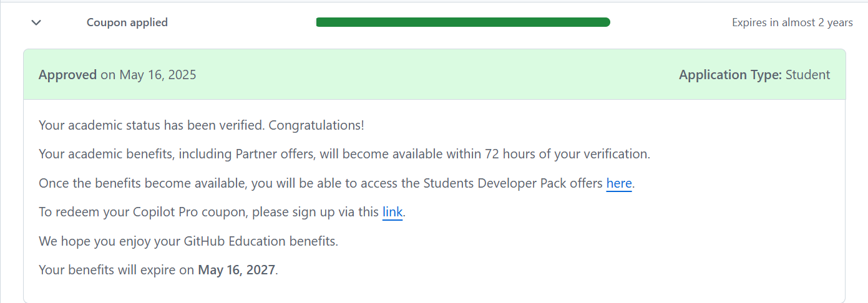Click the 'Expires in almost 2 years' text
Viewport: 868px width, 303px height.
point(792,22)
